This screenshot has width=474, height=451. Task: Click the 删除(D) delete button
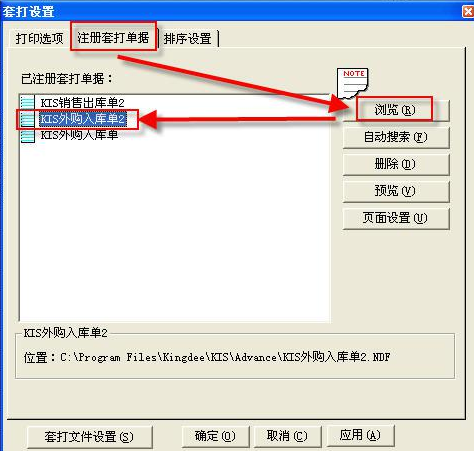(396, 164)
